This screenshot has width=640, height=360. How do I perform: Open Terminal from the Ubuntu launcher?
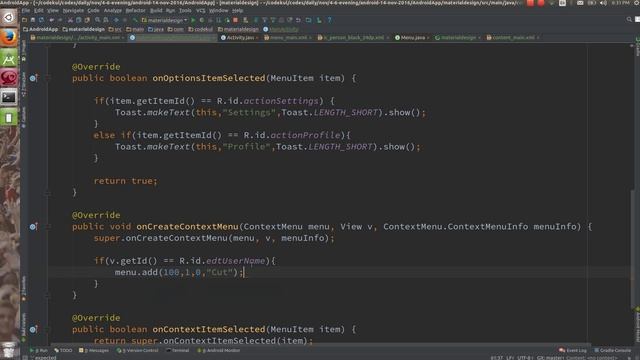pos(9,98)
